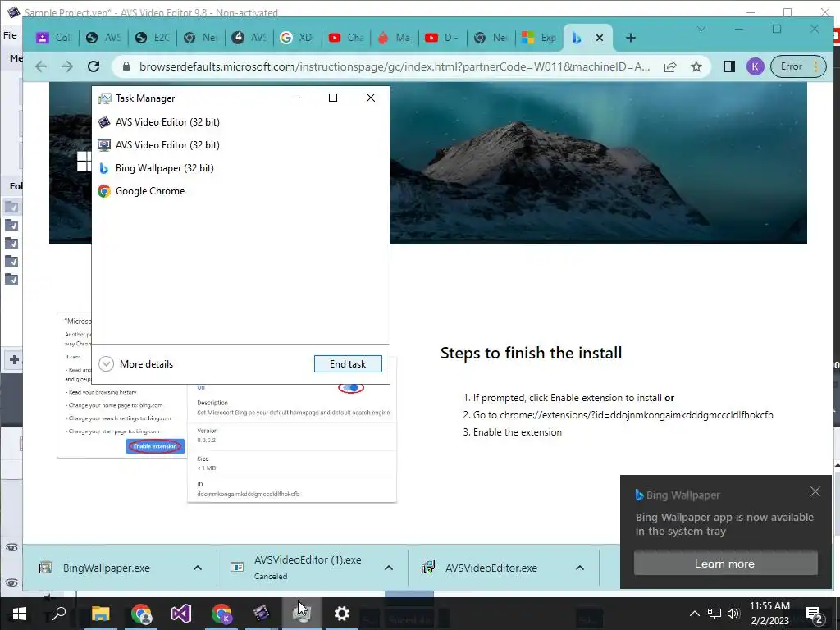The width and height of the screenshot is (840, 630).
Task: Open options chevron for AVSVideoEditor.exe download
Action: point(580,568)
